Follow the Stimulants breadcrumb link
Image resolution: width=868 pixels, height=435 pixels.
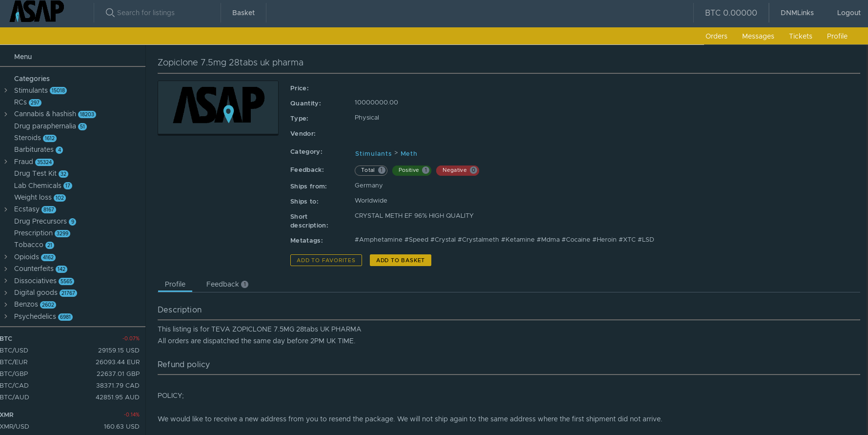tap(373, 154)
